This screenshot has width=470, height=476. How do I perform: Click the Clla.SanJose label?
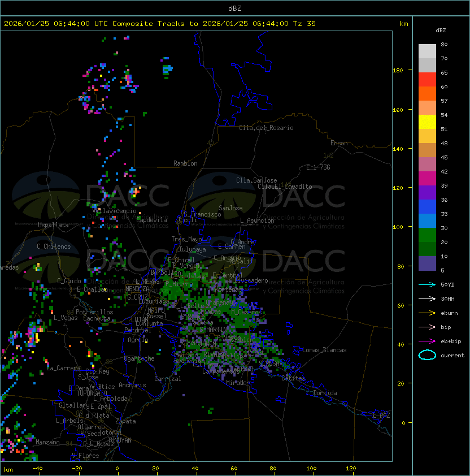256,180
